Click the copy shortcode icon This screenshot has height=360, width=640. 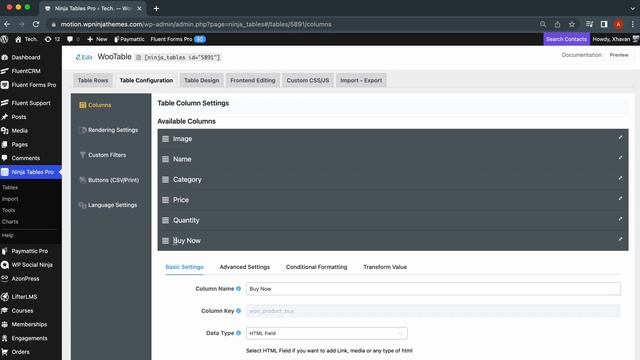coord(138,58)
